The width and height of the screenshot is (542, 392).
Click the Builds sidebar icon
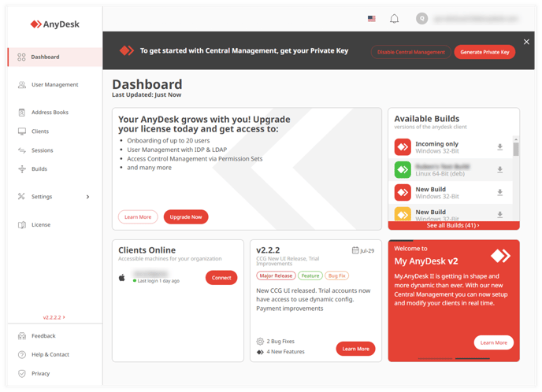tap(22, 169)
